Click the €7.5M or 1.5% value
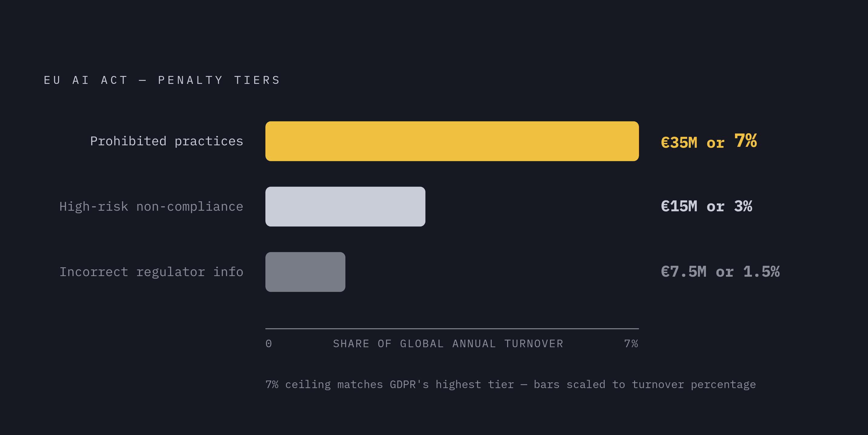 tap(720, 272)
